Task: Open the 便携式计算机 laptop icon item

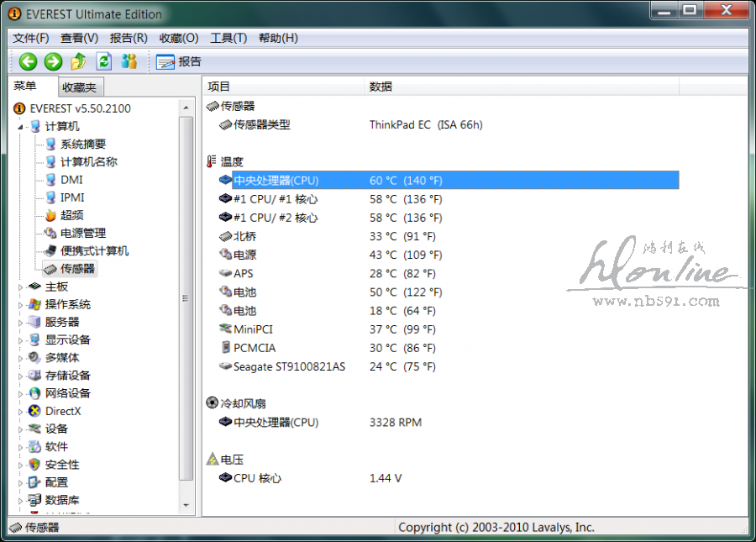Action: (50, 250)
